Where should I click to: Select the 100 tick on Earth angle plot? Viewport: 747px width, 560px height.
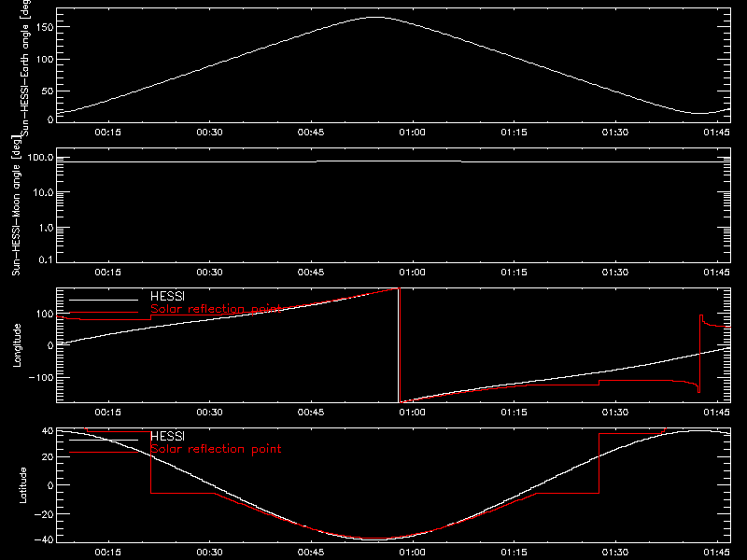[44, 60]
